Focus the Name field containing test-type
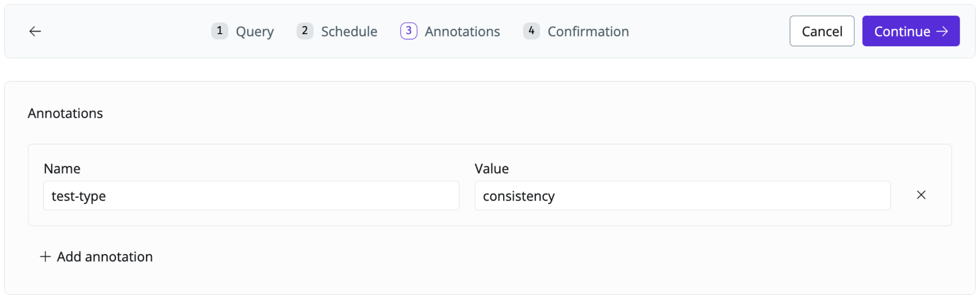980x299 pixels. 251,196
